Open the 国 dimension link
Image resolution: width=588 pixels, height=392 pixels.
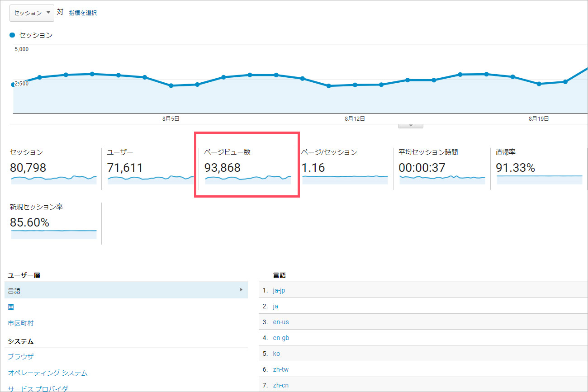pyautogui.click(x=11, y=307)
